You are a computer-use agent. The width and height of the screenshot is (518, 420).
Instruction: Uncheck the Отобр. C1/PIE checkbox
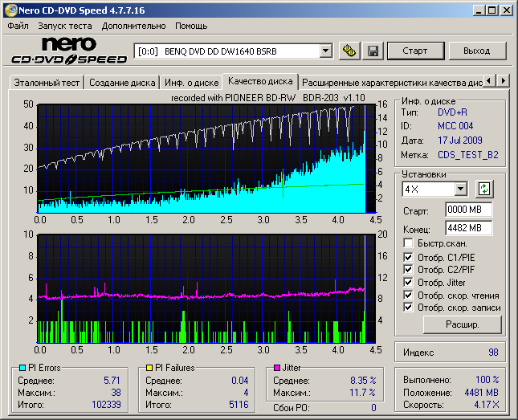pyautogui.click(x=408, y=257)
